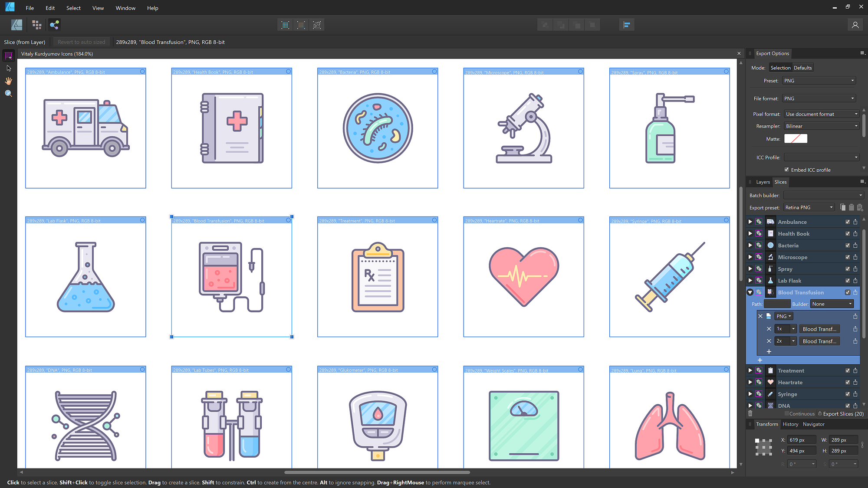Screen dimensions: 868x488
Task: Click Export Slices (20) button
Action: point(841,414)
